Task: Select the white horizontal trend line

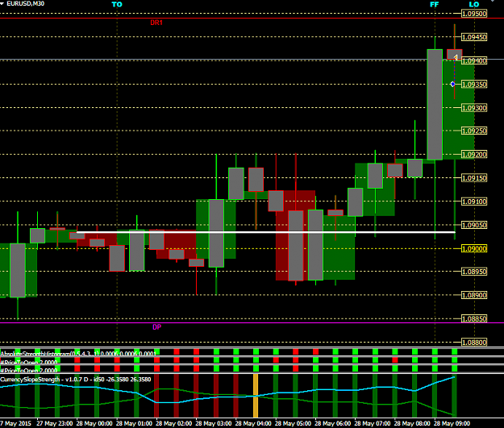Action: [x=266, y=232]
